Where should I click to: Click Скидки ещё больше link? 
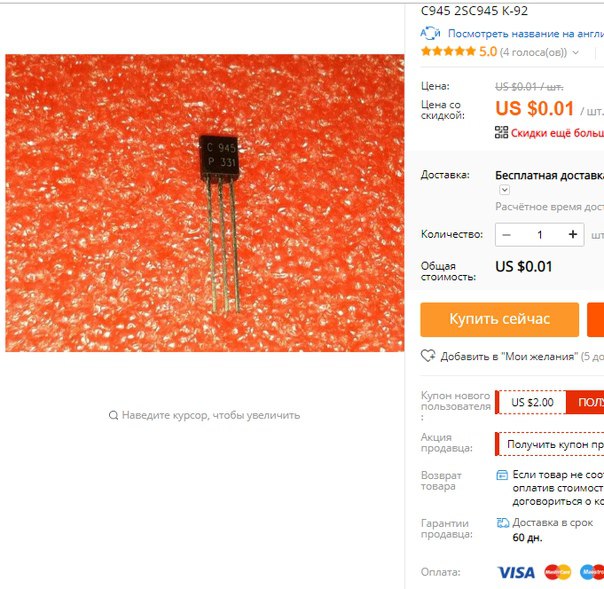point(557,133)
